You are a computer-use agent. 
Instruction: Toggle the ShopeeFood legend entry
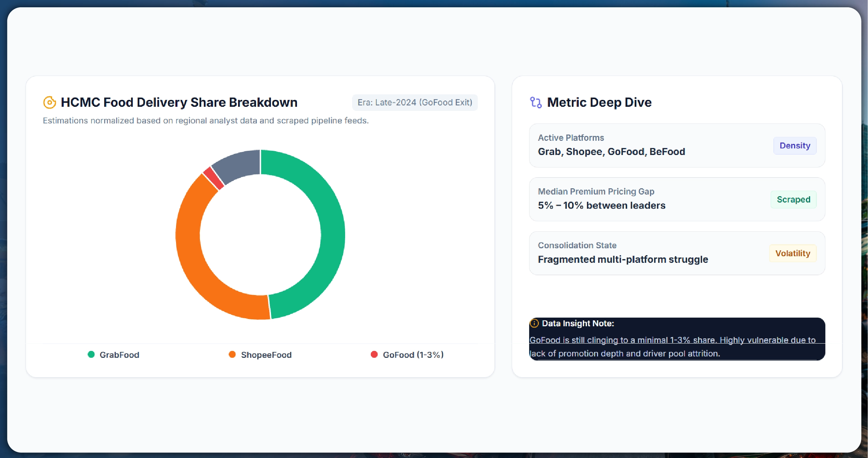(x=260, y=355)
